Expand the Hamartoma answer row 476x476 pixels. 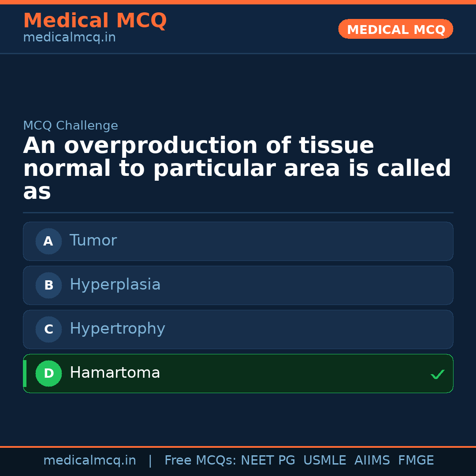(x=238, y=373)
